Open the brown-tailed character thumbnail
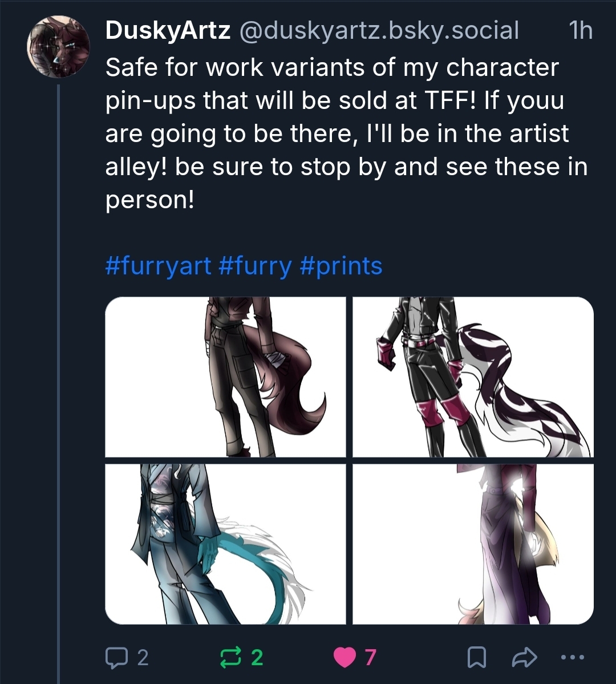 (225, 377)
